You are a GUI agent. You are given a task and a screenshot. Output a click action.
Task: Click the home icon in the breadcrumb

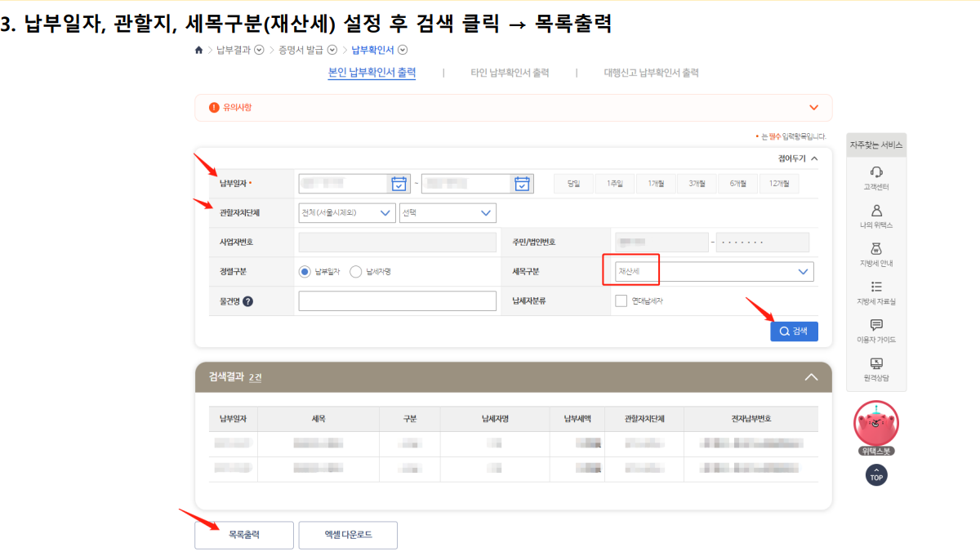[x=198, y=49]
